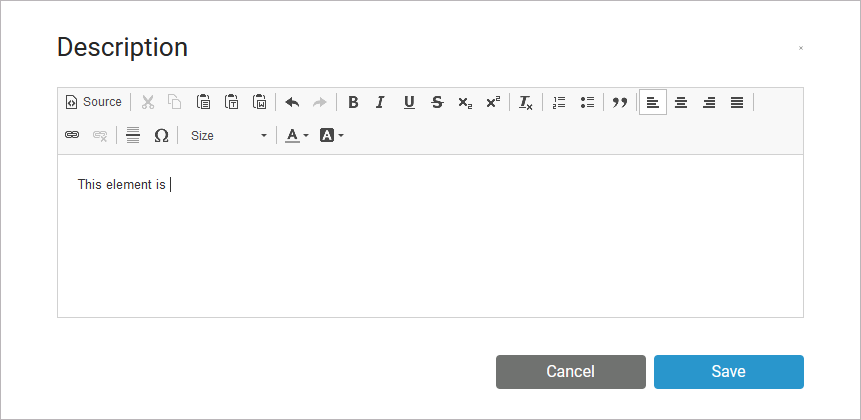Insert a bulleted list
Image resolution: width=861 pixels, height=420 pixels.
coord(587,102)
